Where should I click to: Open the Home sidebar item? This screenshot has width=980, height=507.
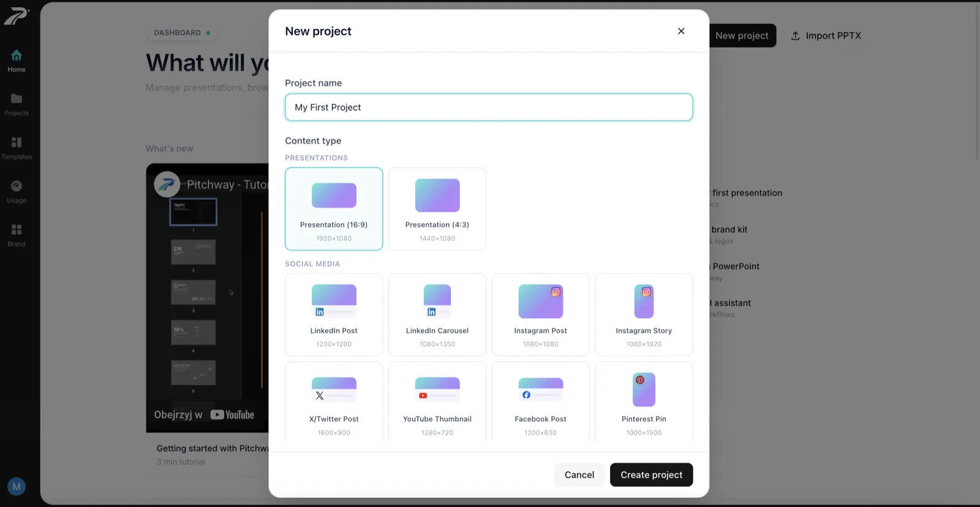tap(17, 61)
